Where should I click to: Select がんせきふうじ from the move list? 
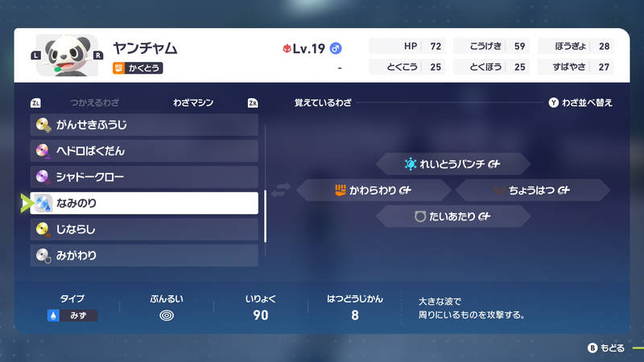click(138, 125)
